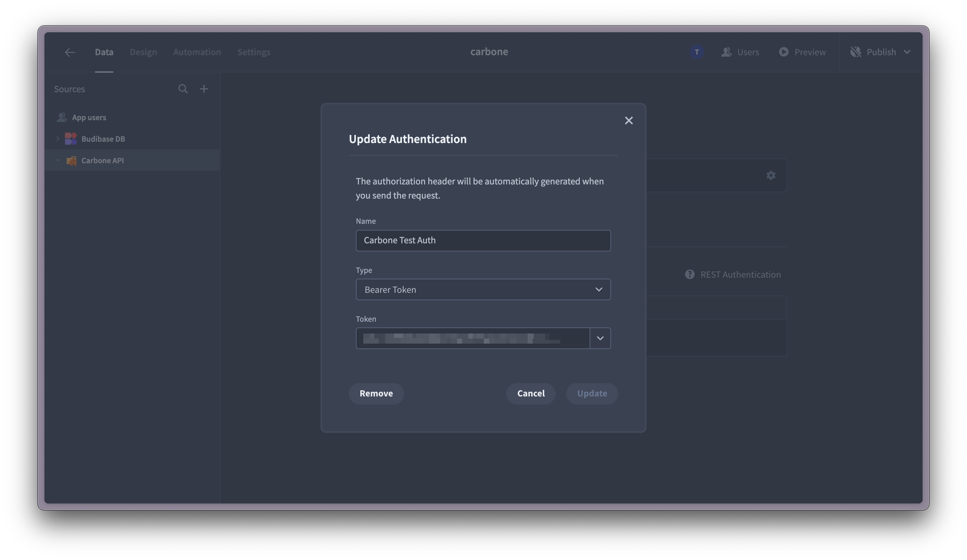Viewport: 967px width, 560px height.
Task: Cancel the authentication update
Action: [x=531, y=393]
